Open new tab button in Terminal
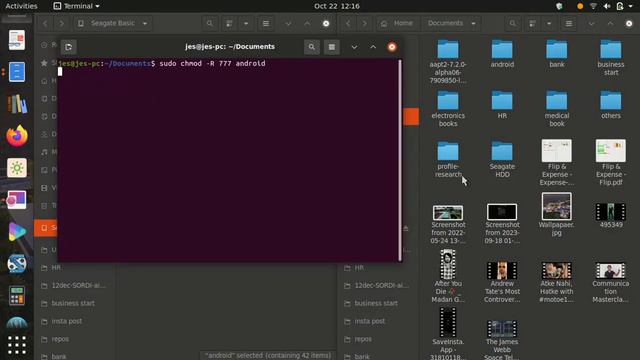The width and height of the screenshot is (640, 360). click(x=69, y=47)
